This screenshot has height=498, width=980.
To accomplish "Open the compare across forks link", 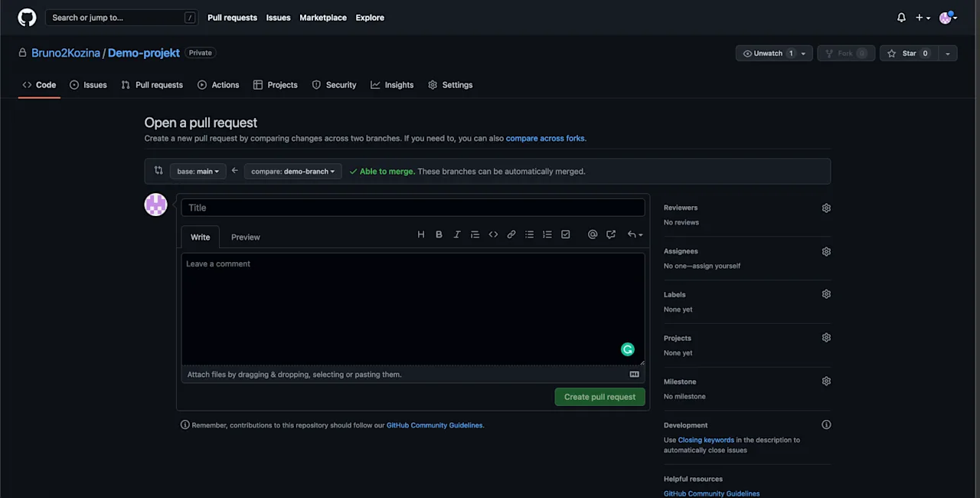I will click(x=545, y=139).
